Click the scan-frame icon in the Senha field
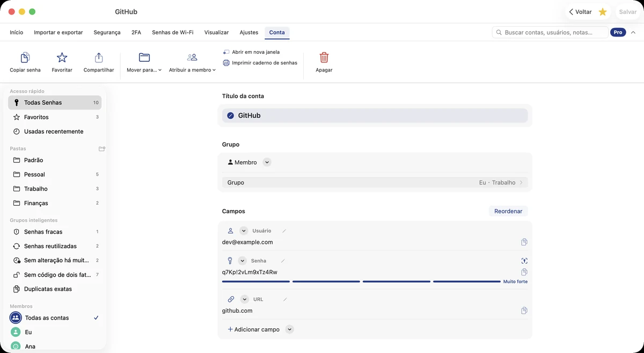This screenshot has height=353, width=644. tap(524, 261)
